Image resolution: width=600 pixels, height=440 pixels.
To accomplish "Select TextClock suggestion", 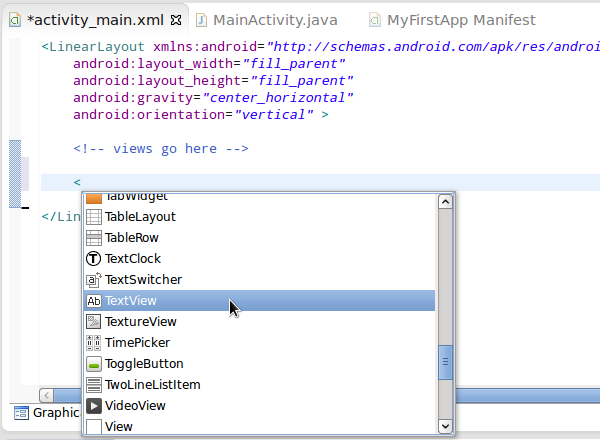I will coord(259,259).
